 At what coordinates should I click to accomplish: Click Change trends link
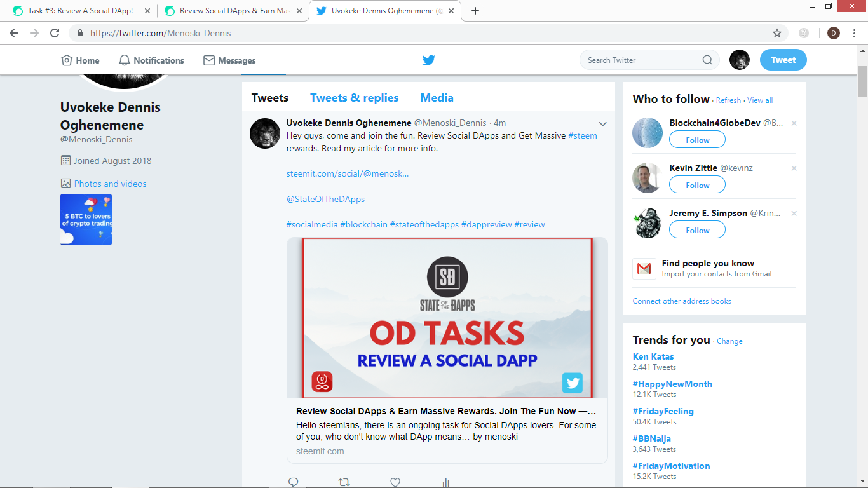coord(729,341)
